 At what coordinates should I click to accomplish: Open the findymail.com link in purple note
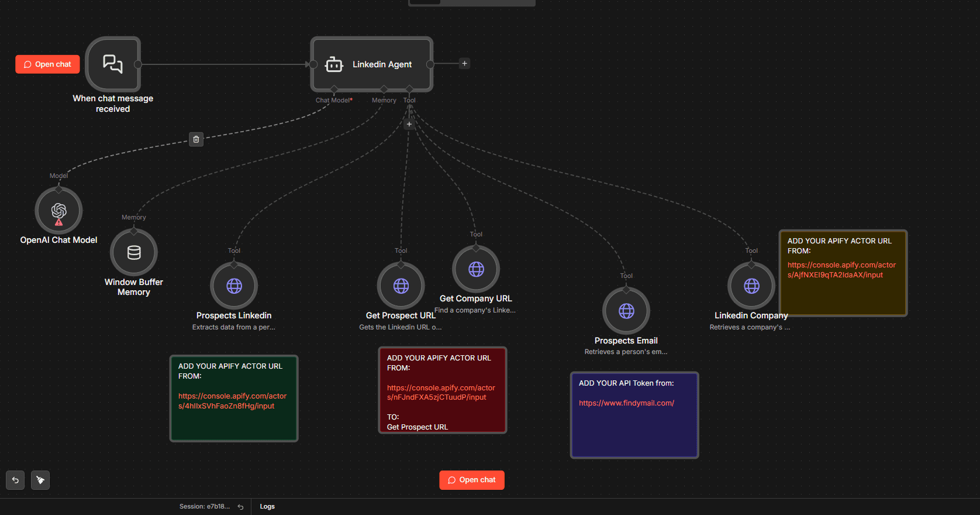click(626, 403)
